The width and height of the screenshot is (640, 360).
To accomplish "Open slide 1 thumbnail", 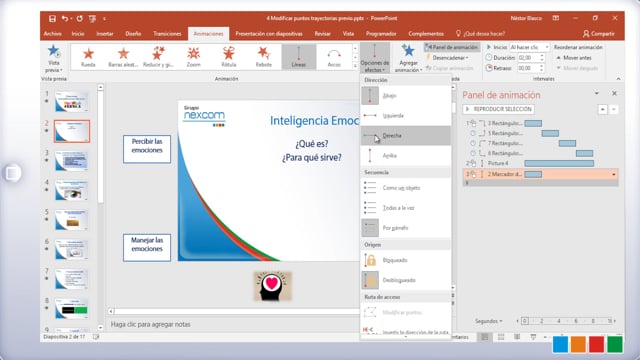I will (71, 101).
